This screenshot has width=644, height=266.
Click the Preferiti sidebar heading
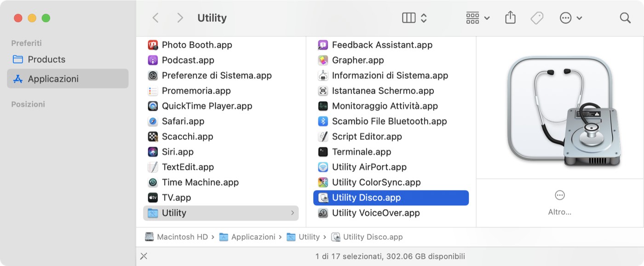click(x=26, y=43)
